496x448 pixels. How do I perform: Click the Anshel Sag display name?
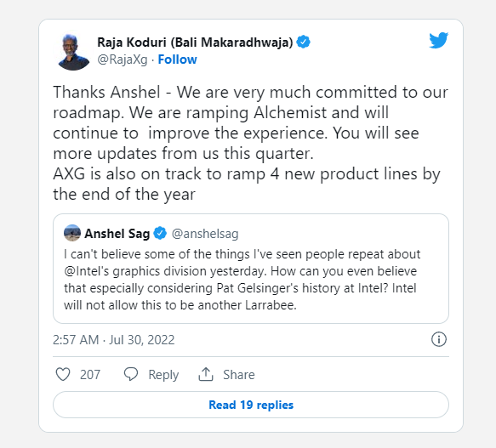[117, 234]
